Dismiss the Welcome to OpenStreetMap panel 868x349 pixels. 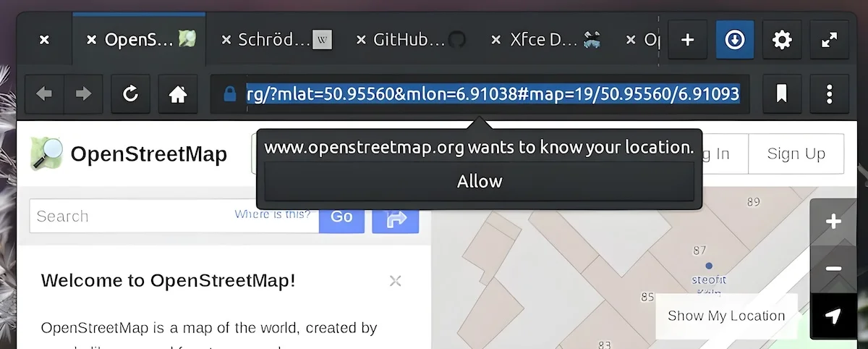(395, 281)
